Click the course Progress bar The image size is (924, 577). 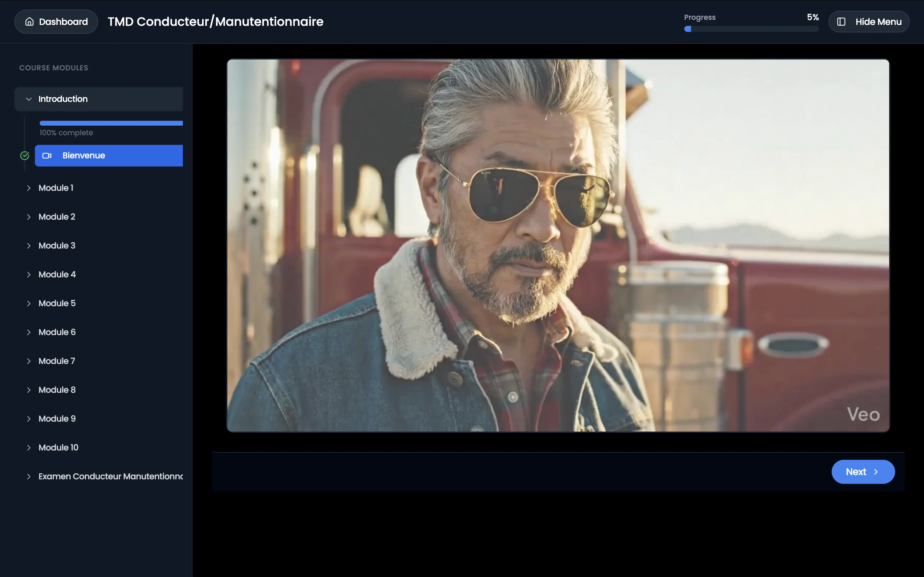[x=751, y=29]
